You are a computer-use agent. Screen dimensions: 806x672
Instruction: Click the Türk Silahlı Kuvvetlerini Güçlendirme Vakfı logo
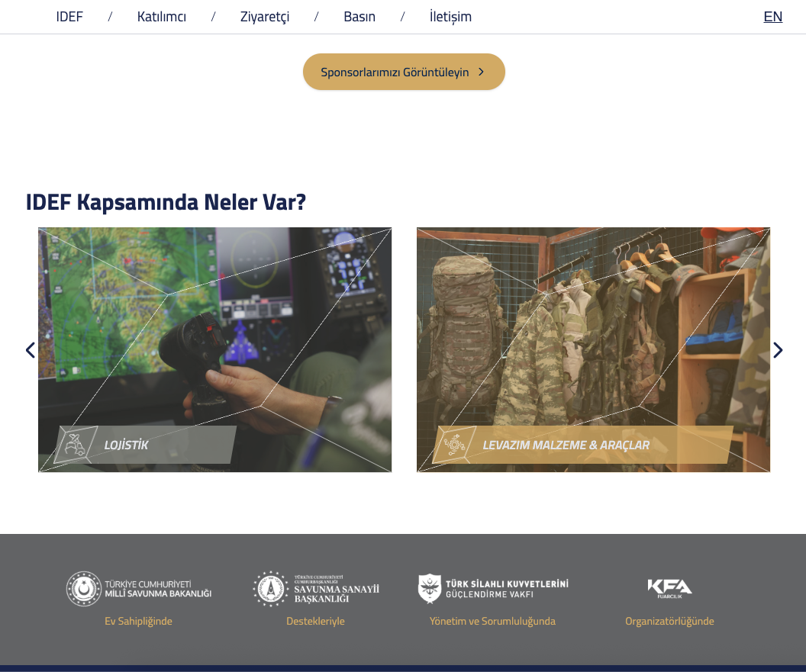click(494, 589)
